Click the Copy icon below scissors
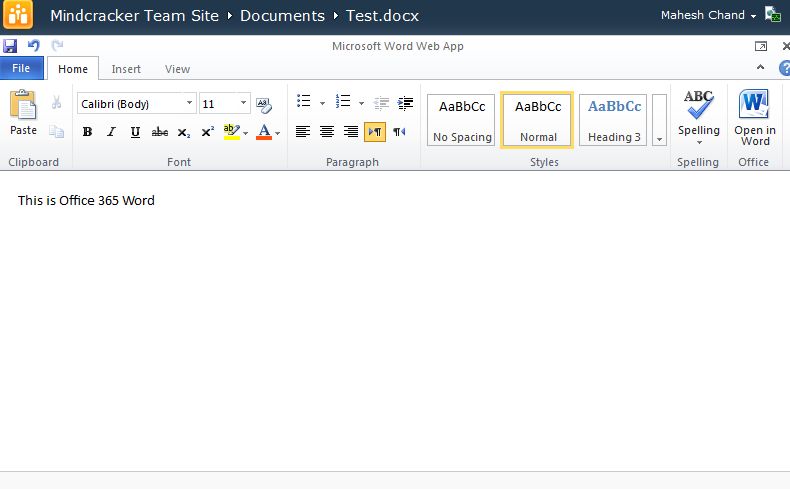The height and width of the screenshot is (489, 790). click(56, 131)
